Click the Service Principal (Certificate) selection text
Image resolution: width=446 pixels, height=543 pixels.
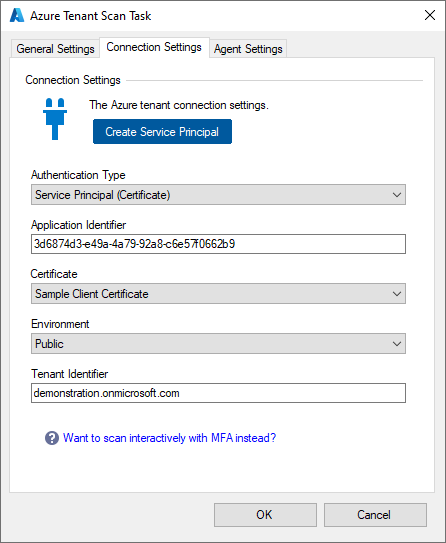pos(102,195)
